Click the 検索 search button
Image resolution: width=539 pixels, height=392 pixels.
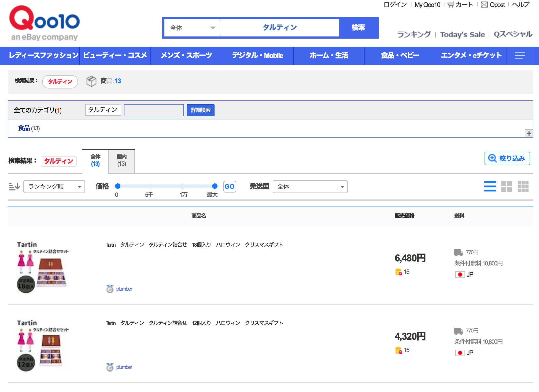tap(358, 28)
